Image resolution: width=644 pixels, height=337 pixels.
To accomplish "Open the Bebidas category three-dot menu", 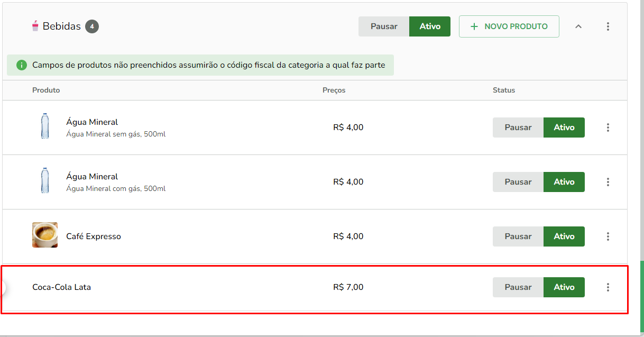I will tap(608, 26).
